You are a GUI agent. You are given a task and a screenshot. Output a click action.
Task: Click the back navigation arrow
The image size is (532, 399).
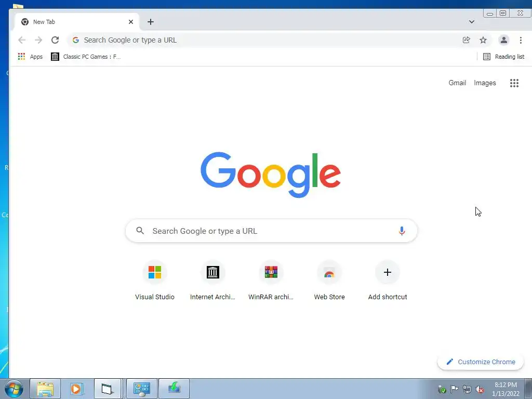(x=22, y=40)
